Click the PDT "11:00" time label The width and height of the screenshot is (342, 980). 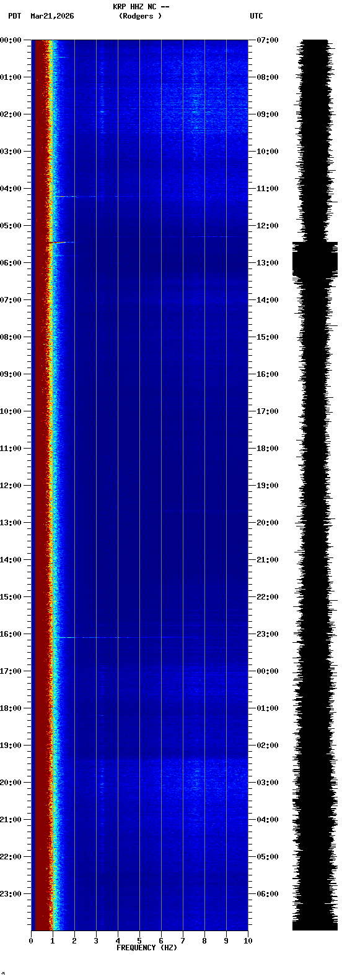point(11,449)
